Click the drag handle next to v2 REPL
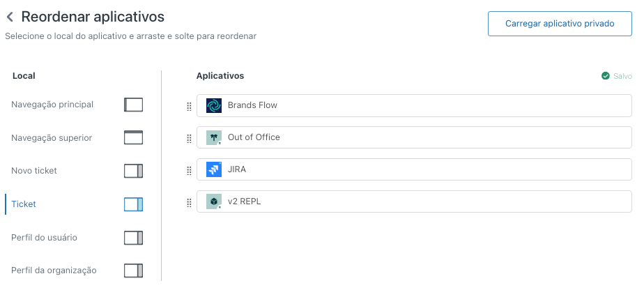 click(189, 202)
